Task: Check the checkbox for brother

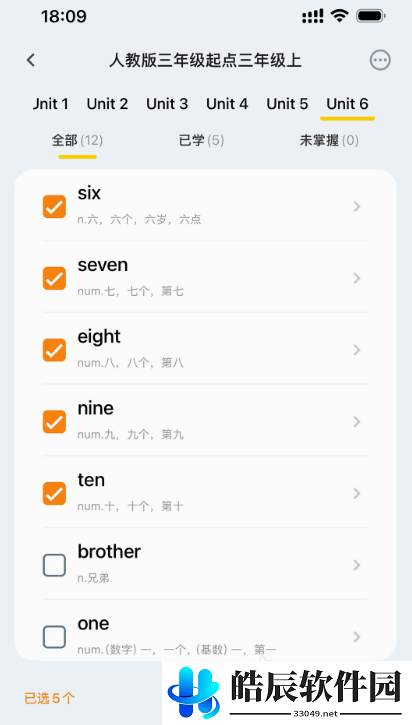Action: [54, 565]
